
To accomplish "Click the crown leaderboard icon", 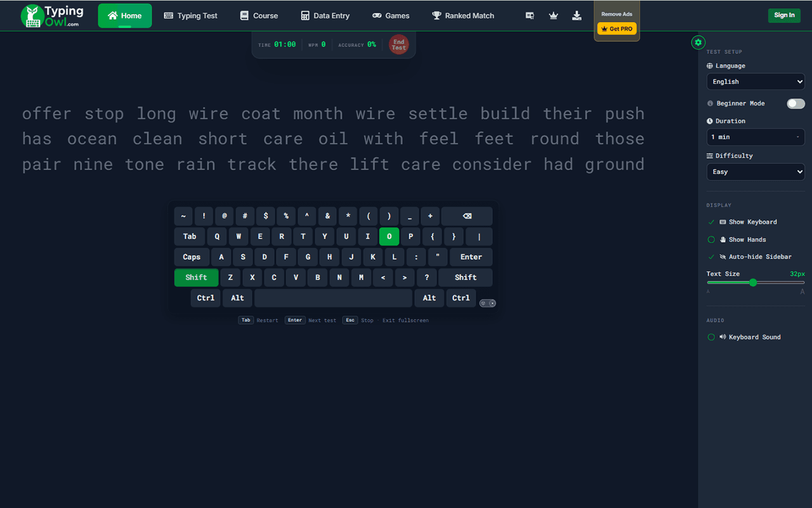I will 553,16.
